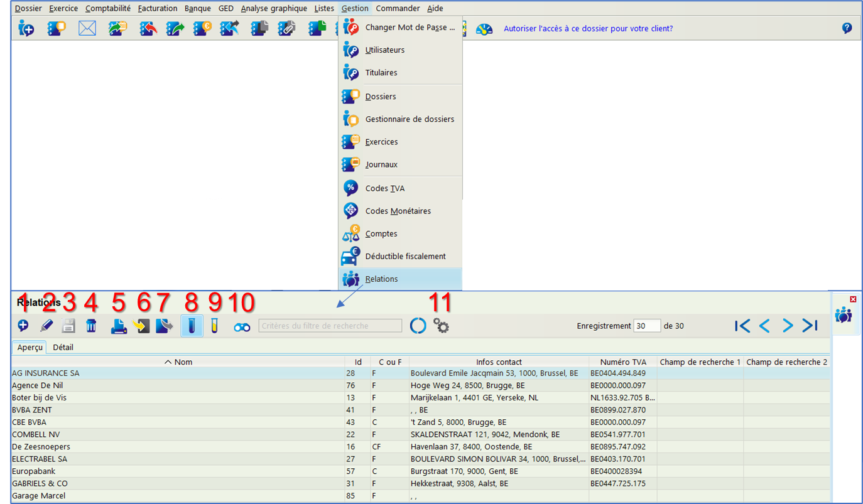Toggle the blue test tube filter
The image size is (863, 504).
coord(192,326)
